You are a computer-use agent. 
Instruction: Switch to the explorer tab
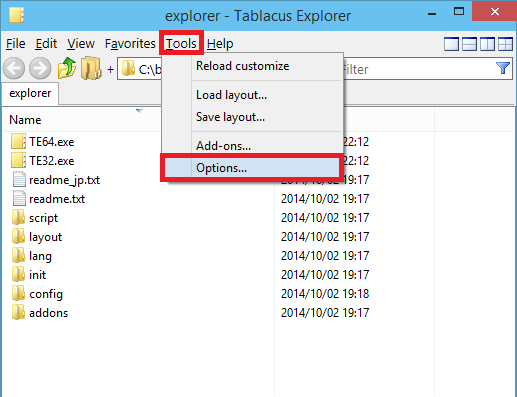coord(30,93)
